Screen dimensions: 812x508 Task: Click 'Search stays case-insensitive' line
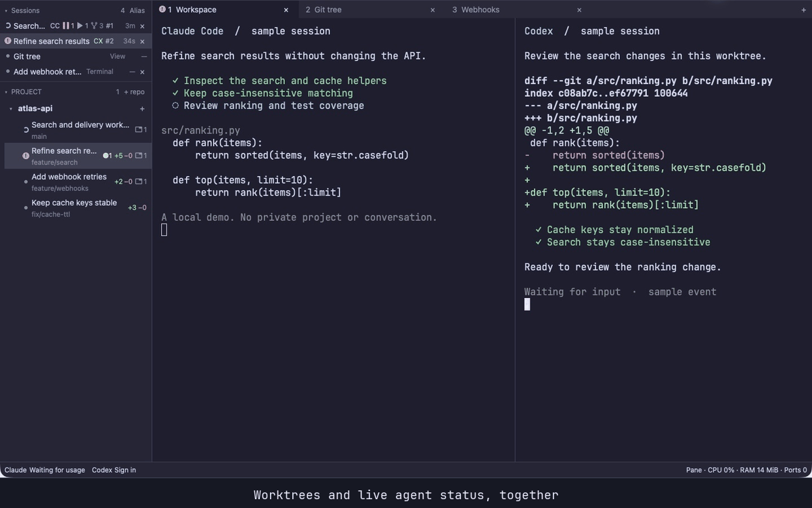(623, 242)
